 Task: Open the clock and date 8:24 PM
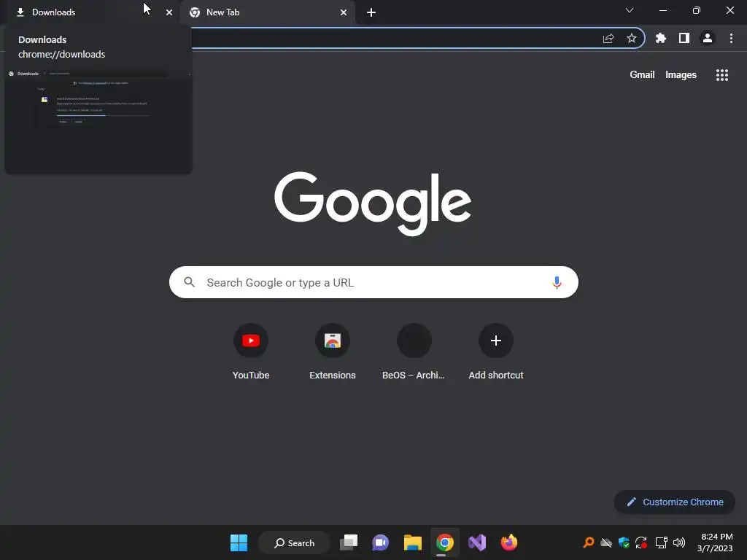[x=715, y=542]
